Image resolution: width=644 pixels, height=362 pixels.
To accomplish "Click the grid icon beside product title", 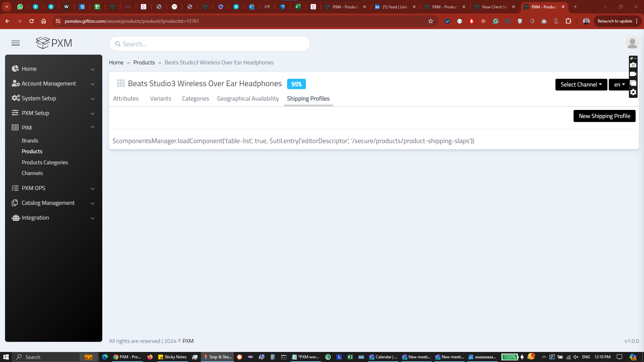I will tap(121, 83).
